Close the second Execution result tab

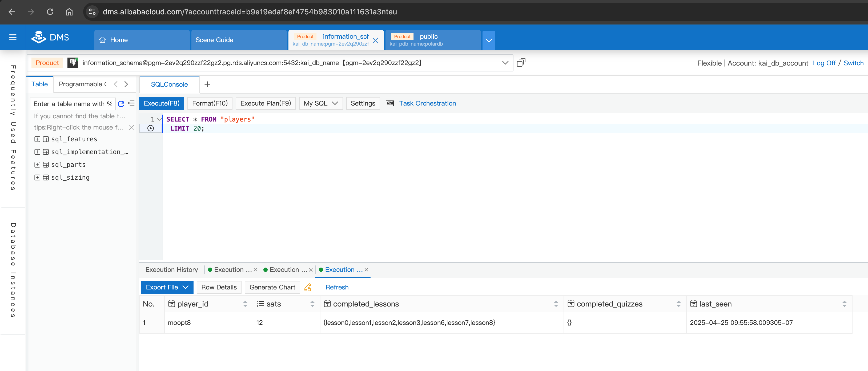(311, 270)
